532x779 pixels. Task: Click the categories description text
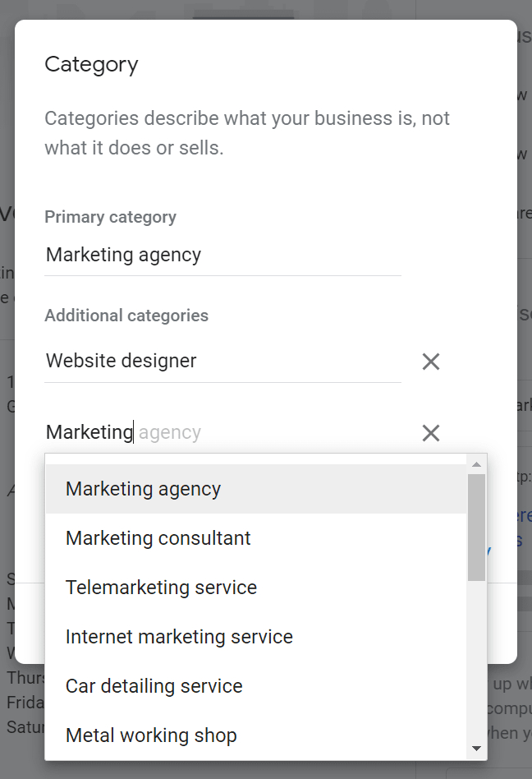tap(247, 132)
